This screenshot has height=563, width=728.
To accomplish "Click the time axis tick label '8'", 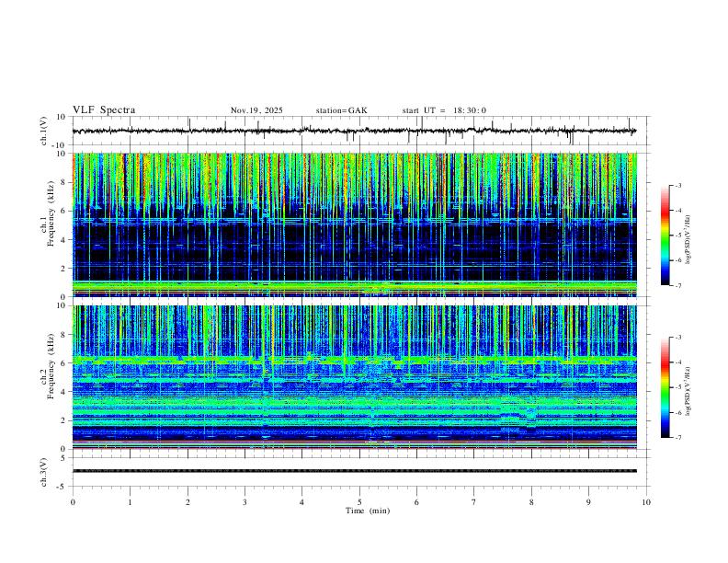I will tap(531, 502).
